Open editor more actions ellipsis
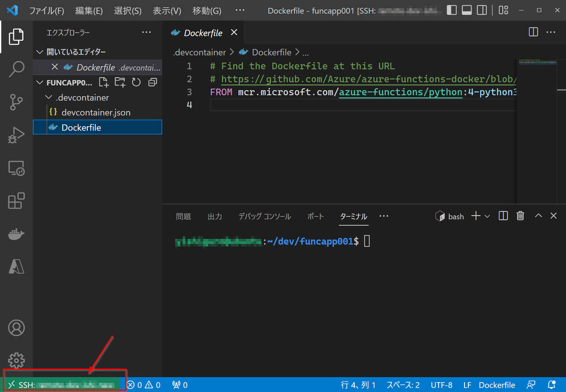 pos(550,32)
